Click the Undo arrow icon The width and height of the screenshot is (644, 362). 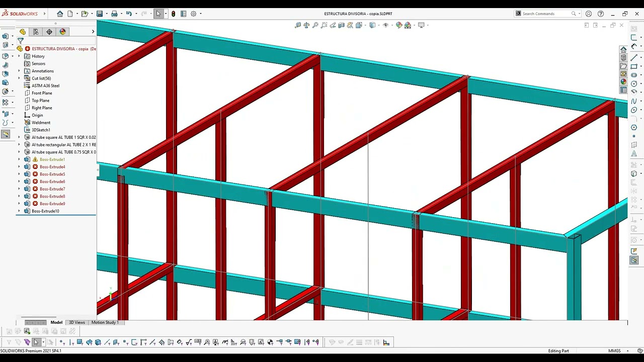click(x=129, y=14)
